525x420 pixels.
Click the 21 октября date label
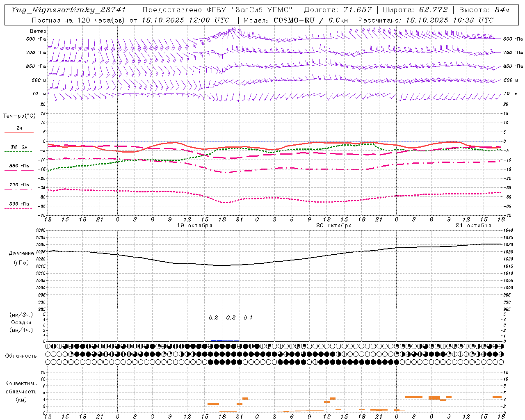pyautogui.click(x=473, y=226)
